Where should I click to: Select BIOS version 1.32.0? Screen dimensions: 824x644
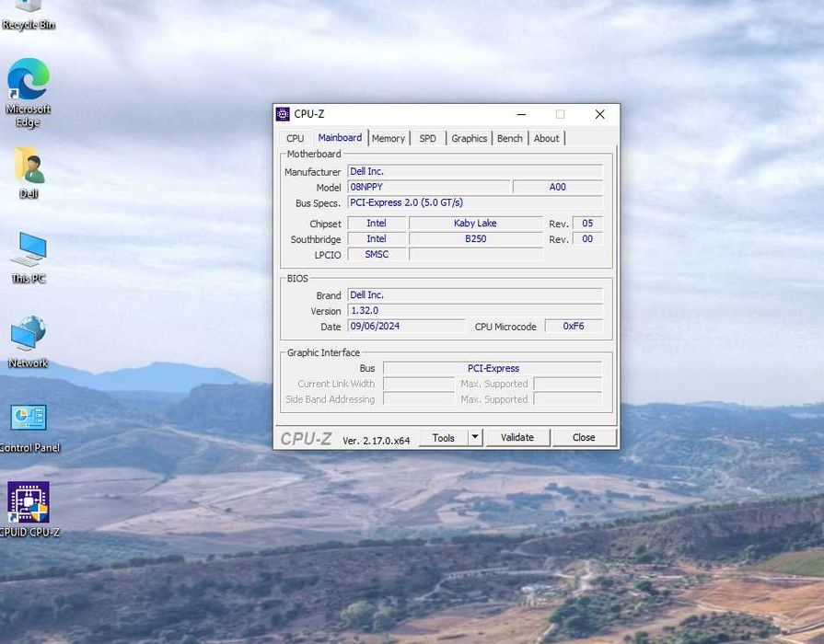475,310
